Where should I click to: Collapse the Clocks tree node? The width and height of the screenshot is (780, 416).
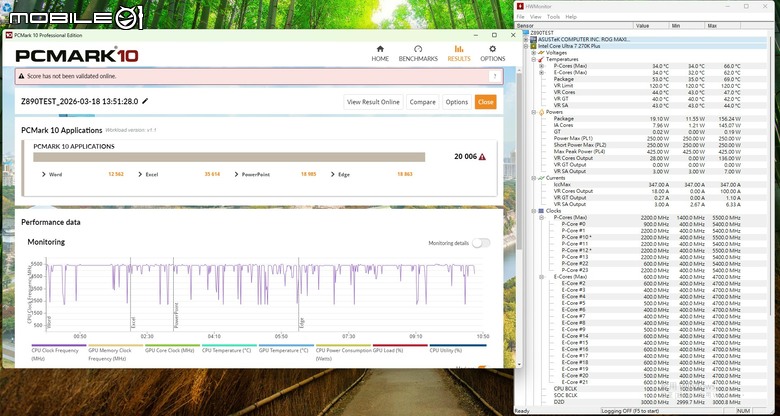pyautogui.click(x=534, y=210)
